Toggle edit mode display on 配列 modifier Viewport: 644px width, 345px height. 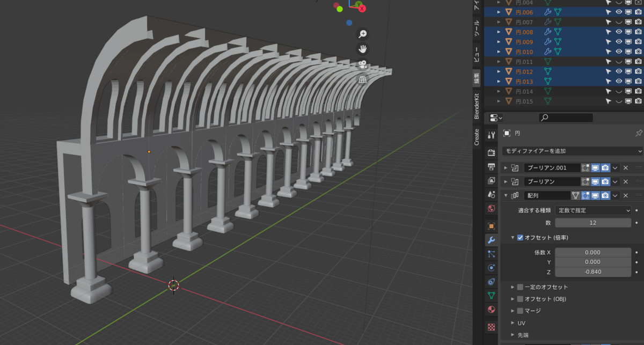coord(586,196)
